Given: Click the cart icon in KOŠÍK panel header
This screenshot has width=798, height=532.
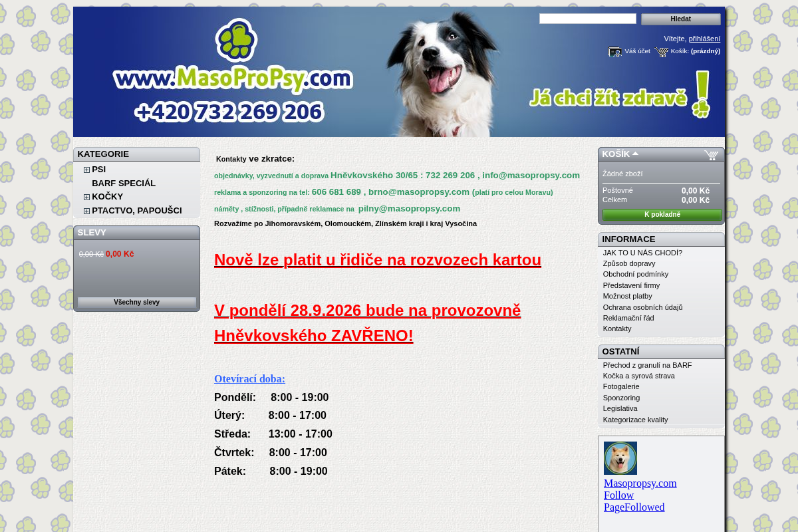Looking at the screenshot, I should pyautogui.click(x=711, y=155).
